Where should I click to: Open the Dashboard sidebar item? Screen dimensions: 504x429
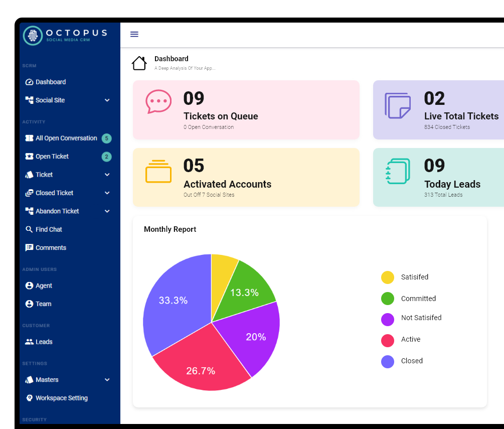point(50,82)
